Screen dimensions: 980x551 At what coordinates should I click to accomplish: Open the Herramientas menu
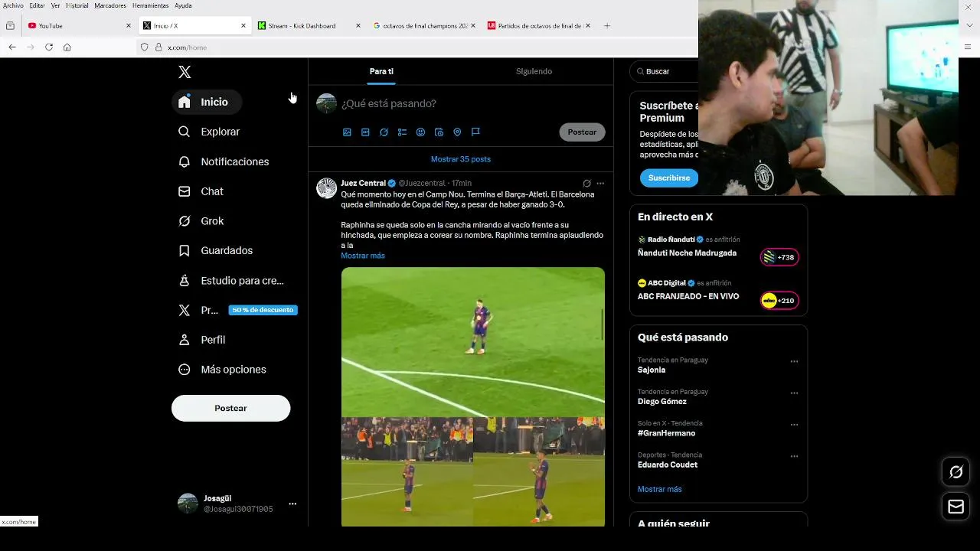click(150, 5)
